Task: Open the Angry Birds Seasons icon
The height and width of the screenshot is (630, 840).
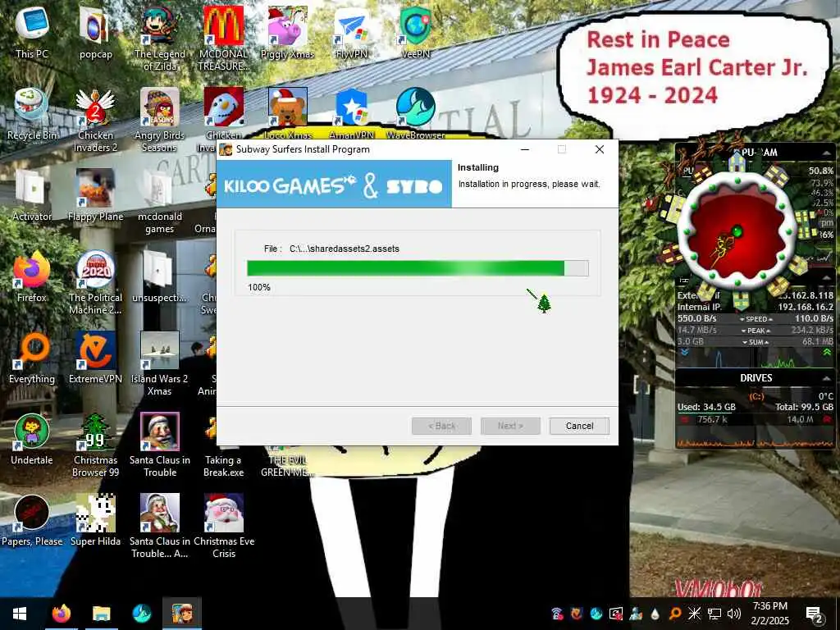Action: click(160, 120)
